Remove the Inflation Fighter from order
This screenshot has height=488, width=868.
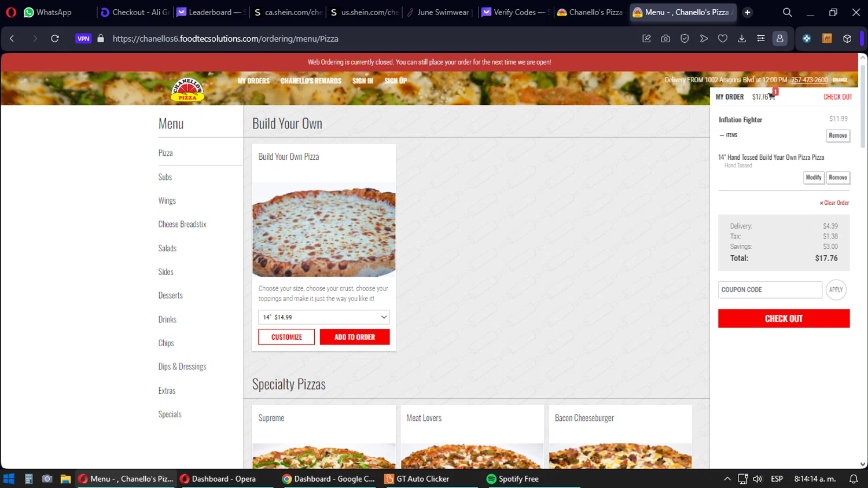coord(838,135)
